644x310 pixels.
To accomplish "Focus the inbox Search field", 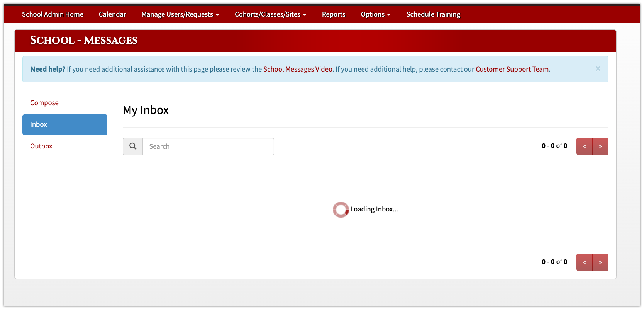I will pos(208,146).
